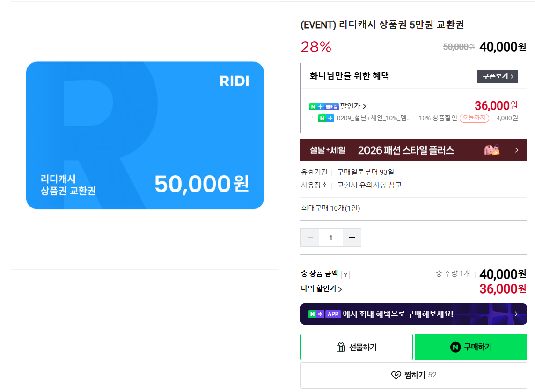Click the plus icon to increase quantity
The height and width of the screenshot is (392, 535).
pos(352,237)
